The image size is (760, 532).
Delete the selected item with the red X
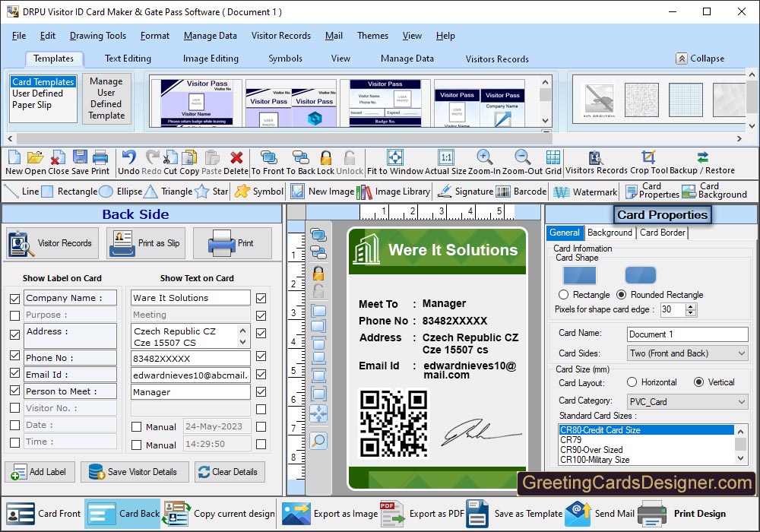point(236,157)
